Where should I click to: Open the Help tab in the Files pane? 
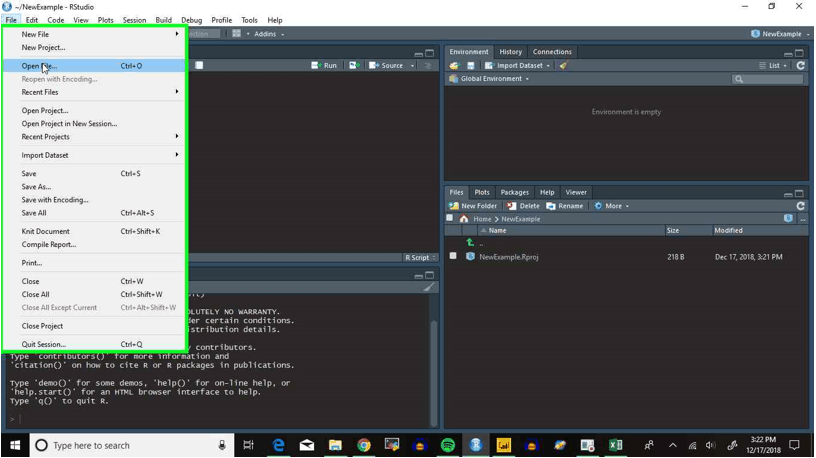coord(547,192)
